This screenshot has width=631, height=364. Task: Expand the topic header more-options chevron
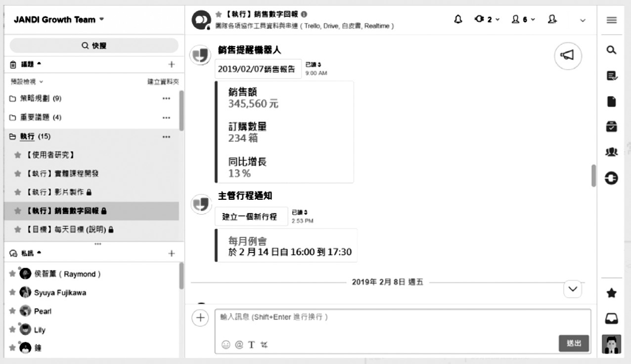coord(583,20)
